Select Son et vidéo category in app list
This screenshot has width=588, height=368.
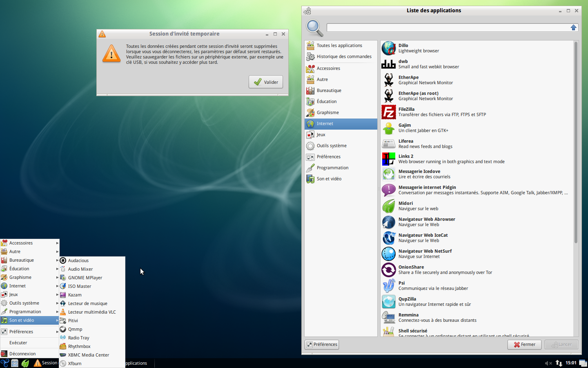tap(341, 179)
